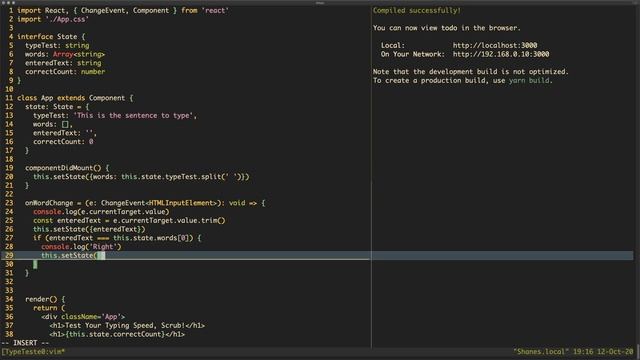Image resolution: width=640 pixels, height=360 pixels.
Task: Click 'this.setState({enteredText})' on line 26
Action: coord(89,229)
